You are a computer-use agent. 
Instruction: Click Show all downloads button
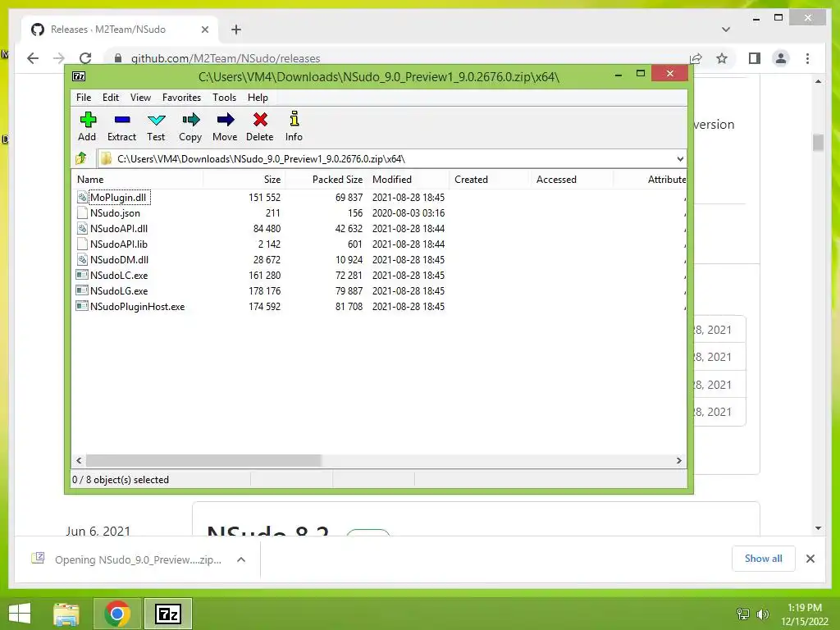click(764, 559)
